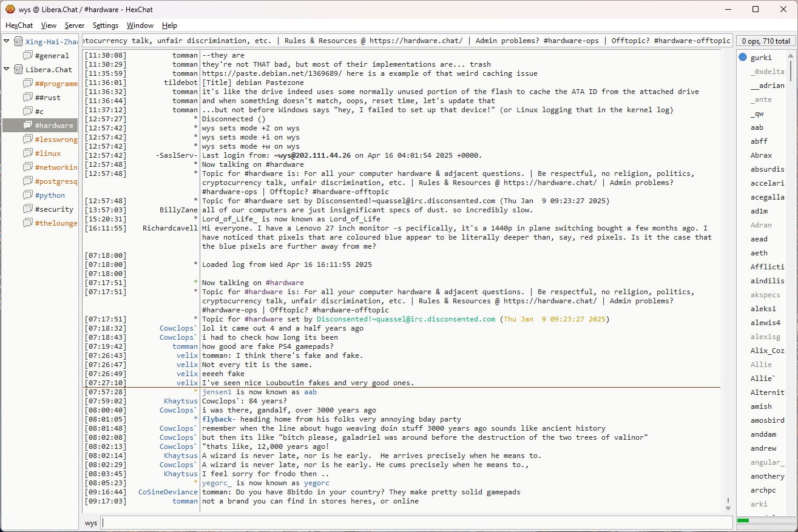Switch to the #linux channel
Screen dimensions: 798x532
pos(47,153)
